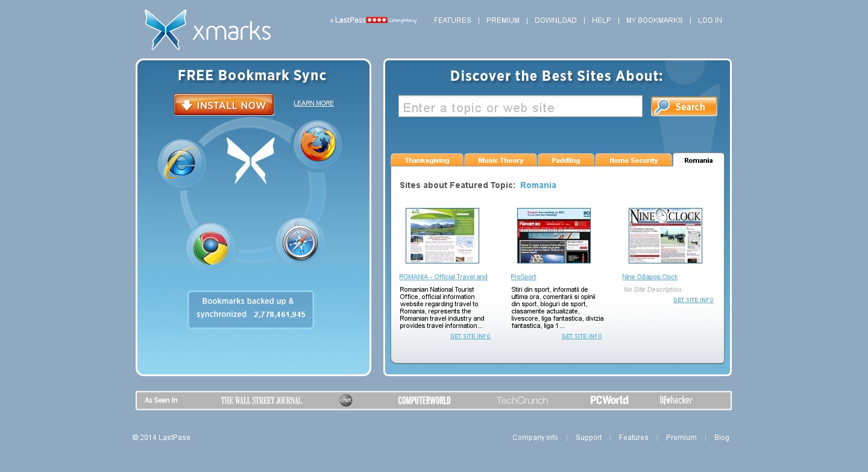
Task: Click Log In in top navigation
Action: pyautogui.click(x=709, y=20)
